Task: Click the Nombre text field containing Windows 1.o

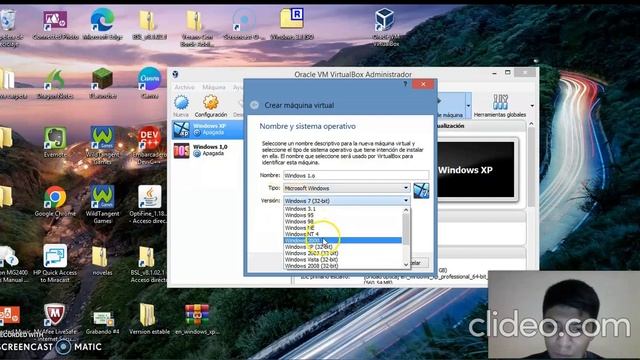Action: pyautogui.click(x=356, y=175)
